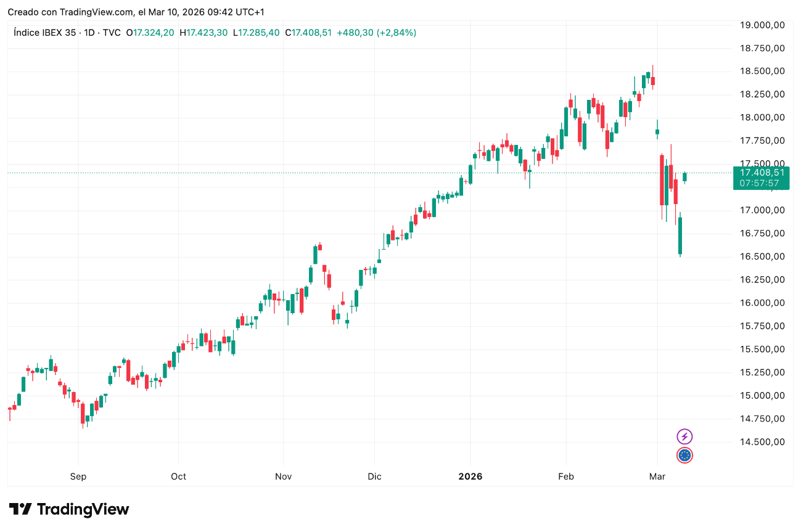Select the 1D interval label in legend
This screenshot has height=532, width=801.
[88, 33]
